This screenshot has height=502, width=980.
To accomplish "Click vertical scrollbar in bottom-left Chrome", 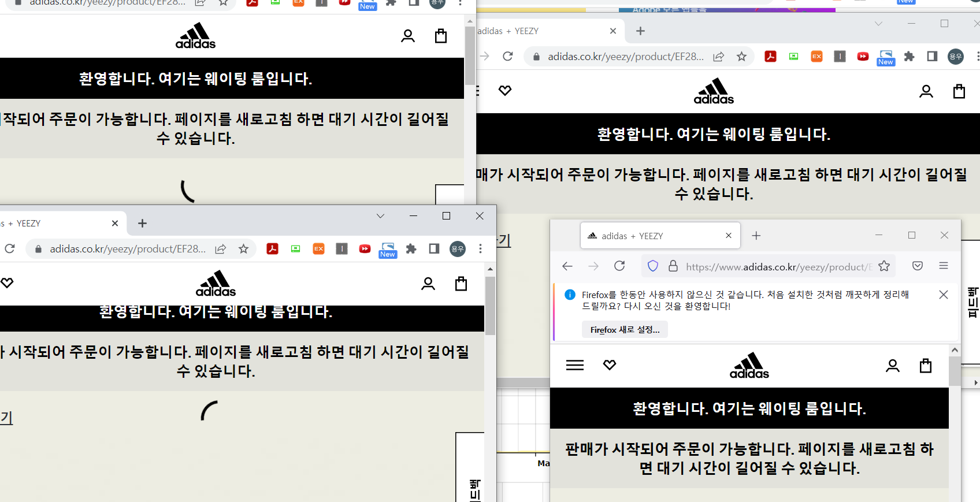I will [490, 306].
